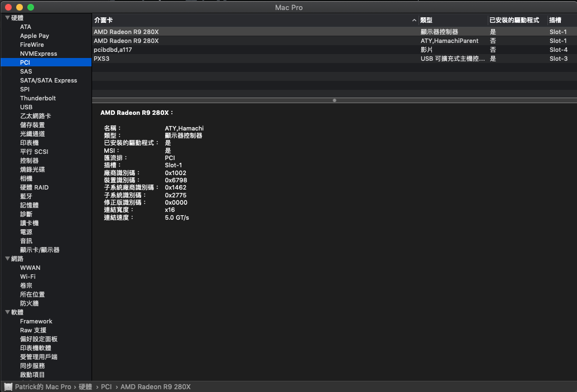Open Thunderbolt in the sidebar
The width and height of the screenshot is (577, 392).
click(37, 98)
